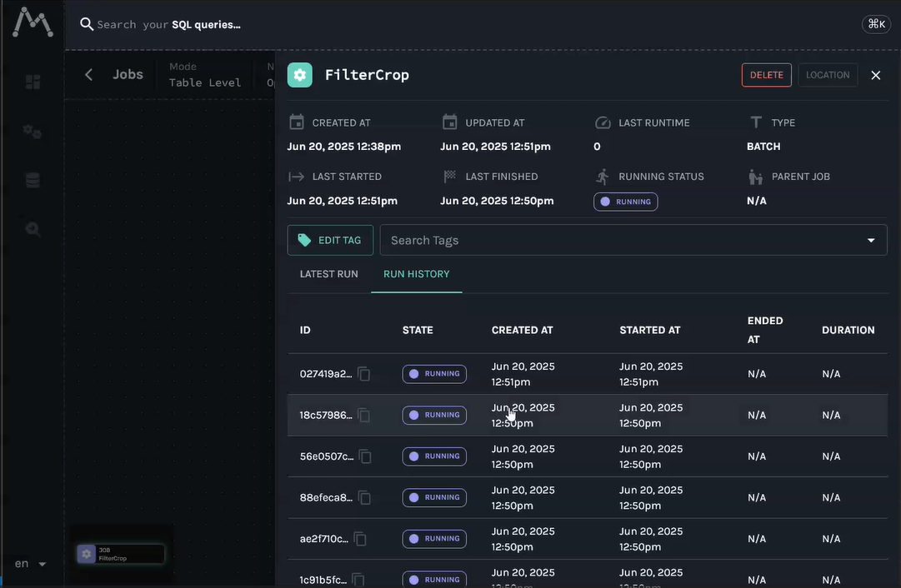901x588 pixels.
Task: Copy run ID 56e0507c to clipboard
Action: [x=365, y=456]
